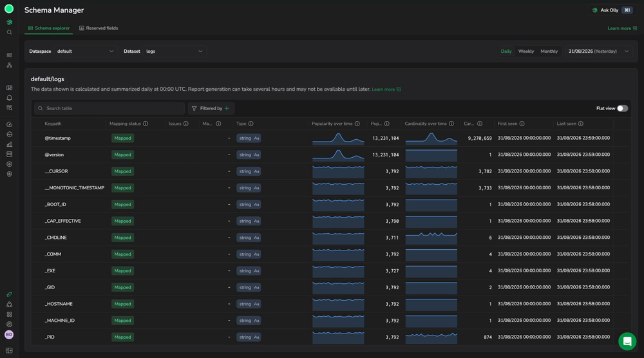This screenshot has width=644, height=358.
Task: Open the stacked servers icon in sidebar
Action: click(x=9, y=155)
